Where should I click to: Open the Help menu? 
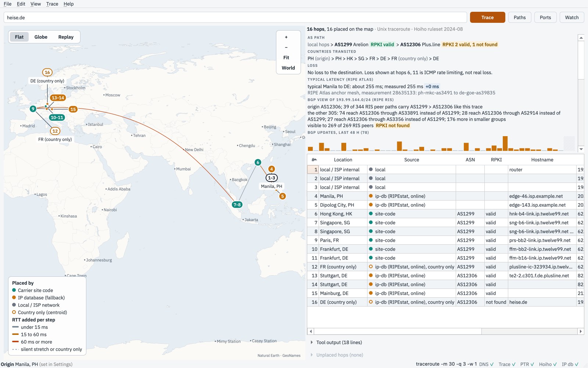[68, 4]
